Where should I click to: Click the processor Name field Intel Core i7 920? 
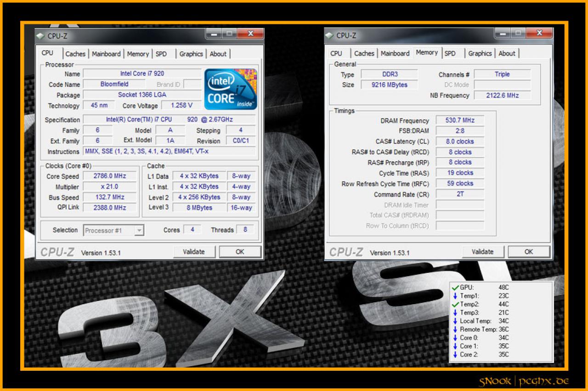coord(142,74)
